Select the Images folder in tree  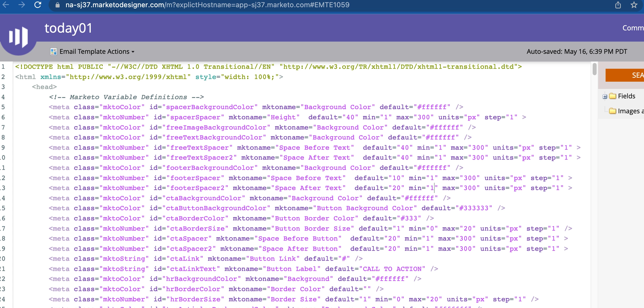628,111
